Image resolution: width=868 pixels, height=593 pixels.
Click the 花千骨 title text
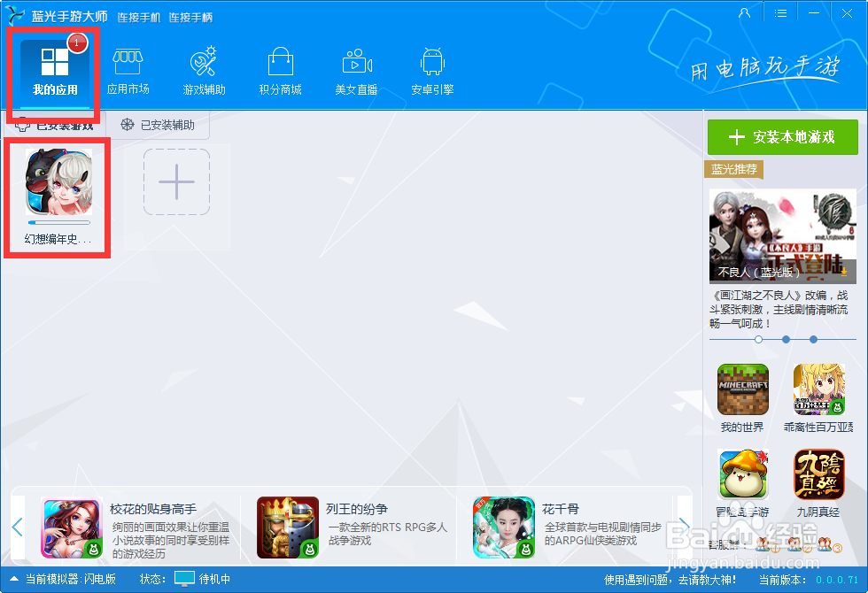point(560,509)
